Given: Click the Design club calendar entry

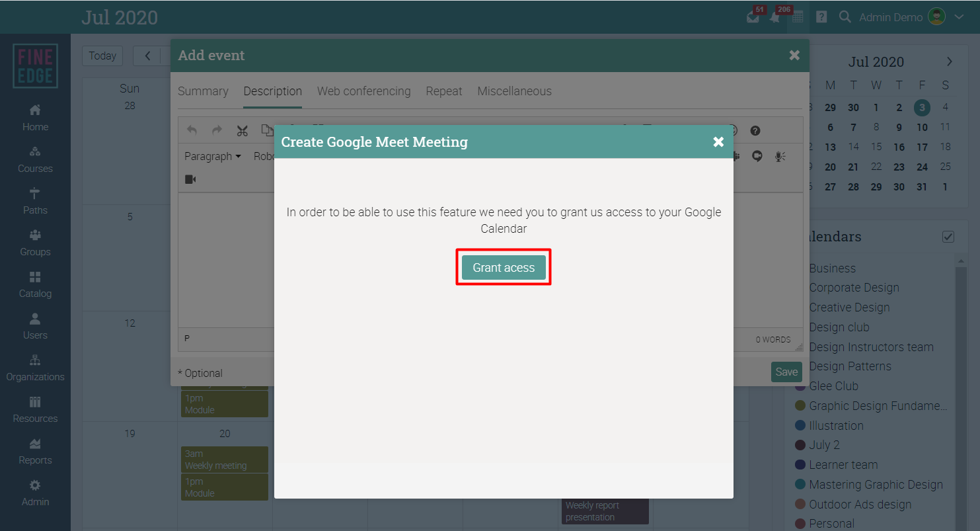Looking at the screenshot, I should (x=839, y=327).
